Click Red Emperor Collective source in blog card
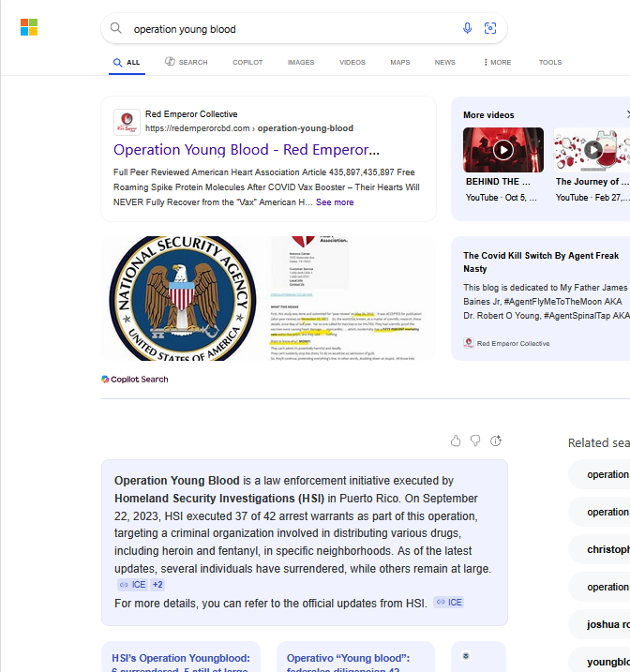Image resolution: width=630 pixels, height=672 pixels. (506, 343)
